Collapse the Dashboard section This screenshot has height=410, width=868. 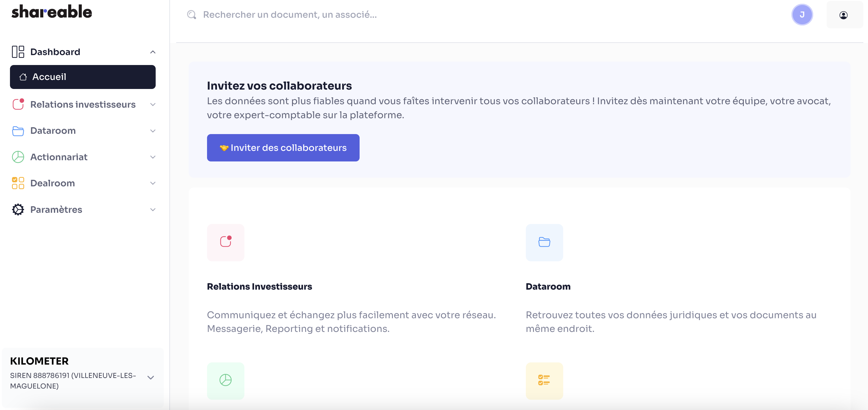click(153, 52)
